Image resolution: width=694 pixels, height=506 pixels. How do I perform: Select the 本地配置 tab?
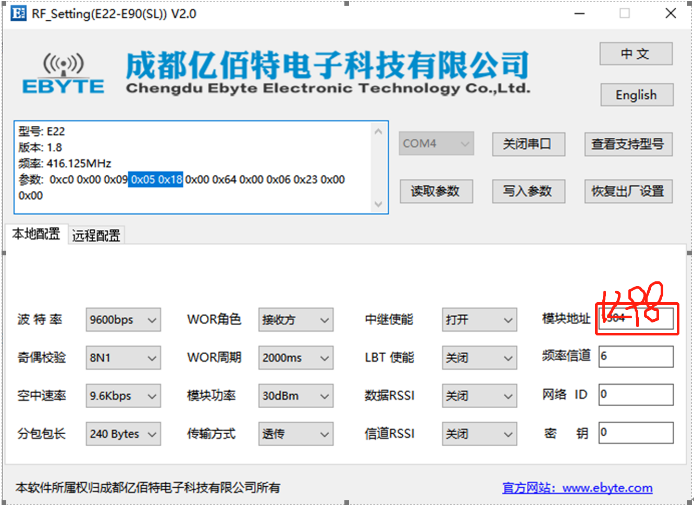coord(36,234)
